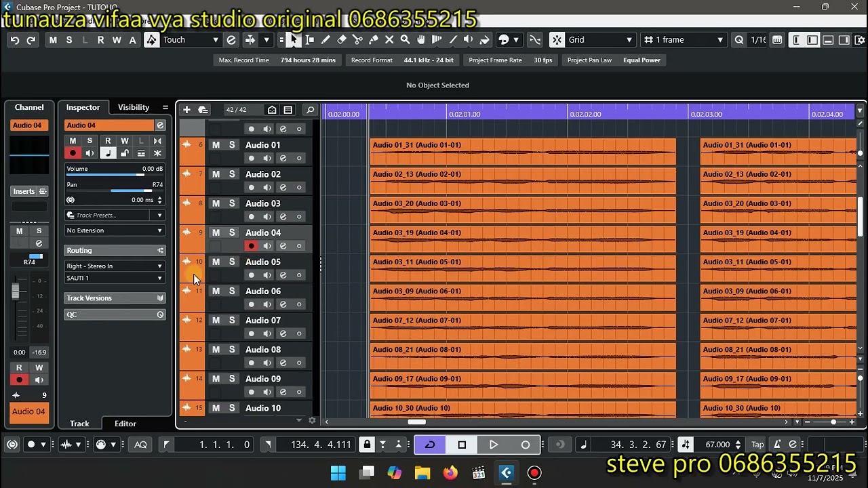Mute the Audio 01 track

point(216,145)
